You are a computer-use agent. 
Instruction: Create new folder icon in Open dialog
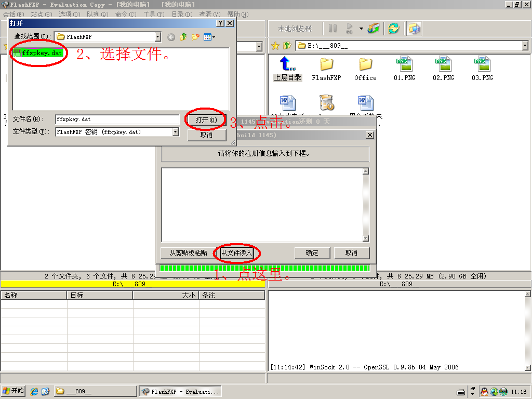tap(195, 37)
